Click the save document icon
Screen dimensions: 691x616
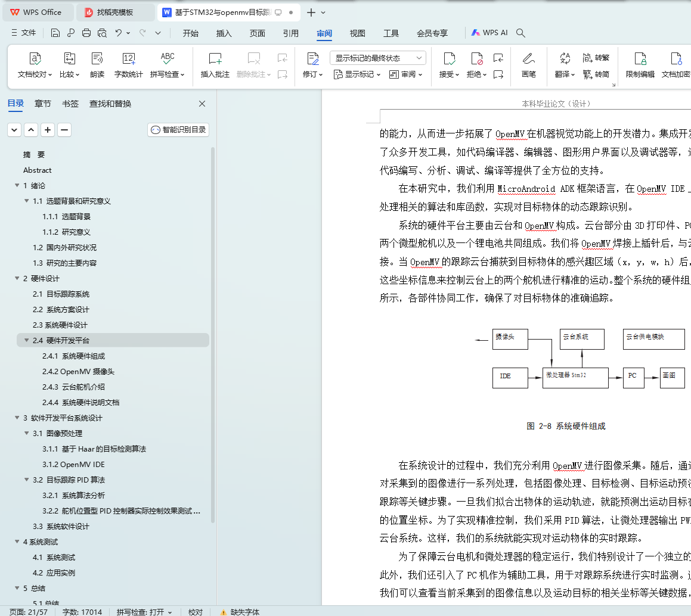coord(55,33)
